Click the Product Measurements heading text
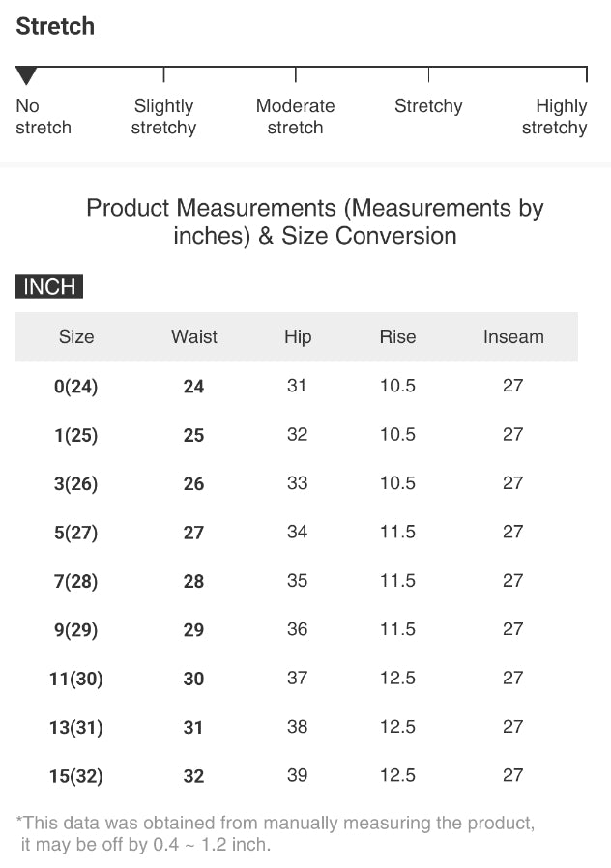 315,221
